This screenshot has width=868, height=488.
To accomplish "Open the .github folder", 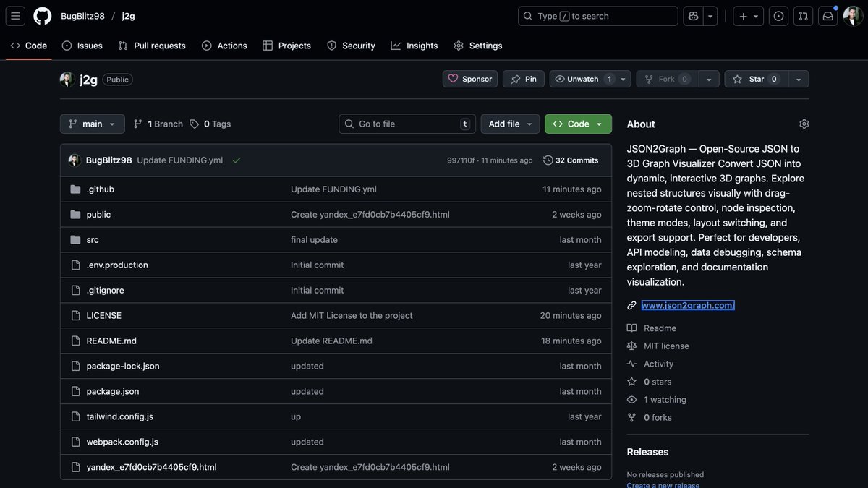I will (x=101, y=189).
